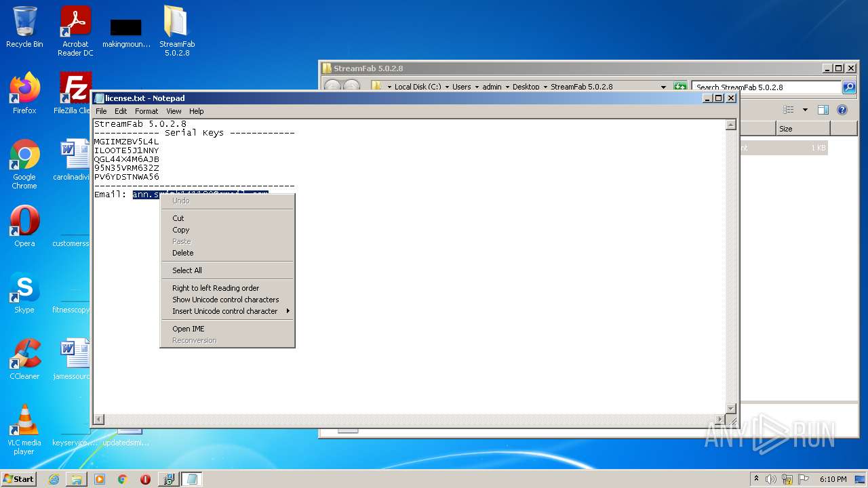The image size is (868, 488).
Task: Click the Size column header in Explorer
Action: [x=803, y=129]
